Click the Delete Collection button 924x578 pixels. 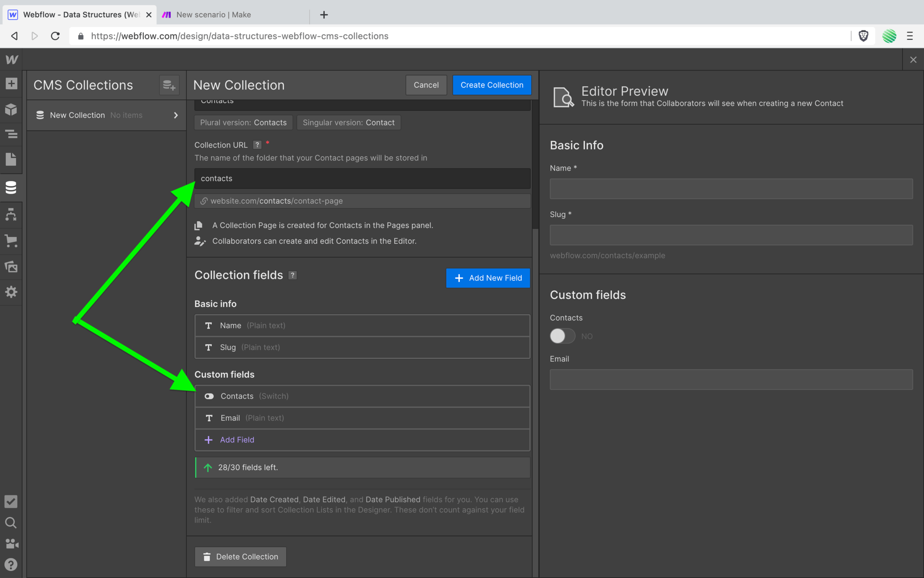click(x=240, y=556)
